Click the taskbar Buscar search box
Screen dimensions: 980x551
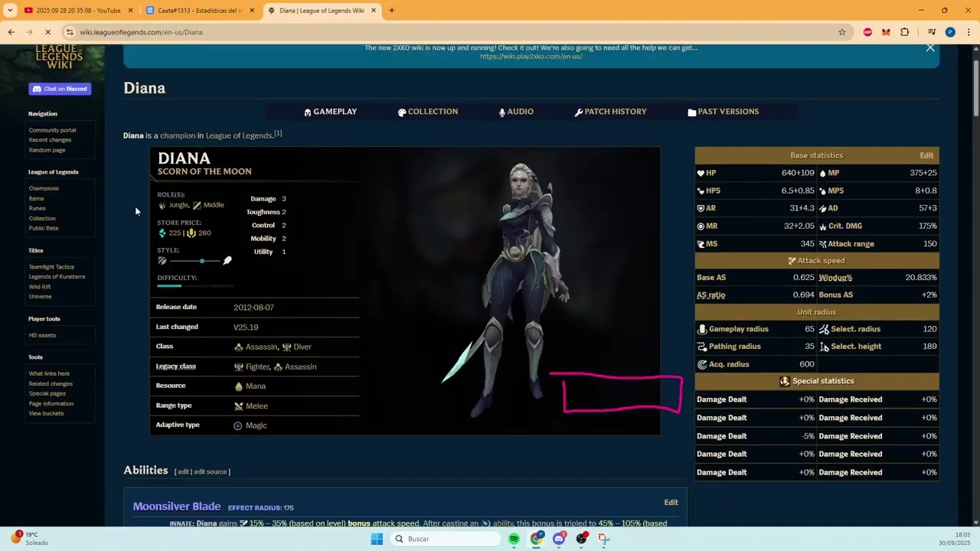pos(445,539)
